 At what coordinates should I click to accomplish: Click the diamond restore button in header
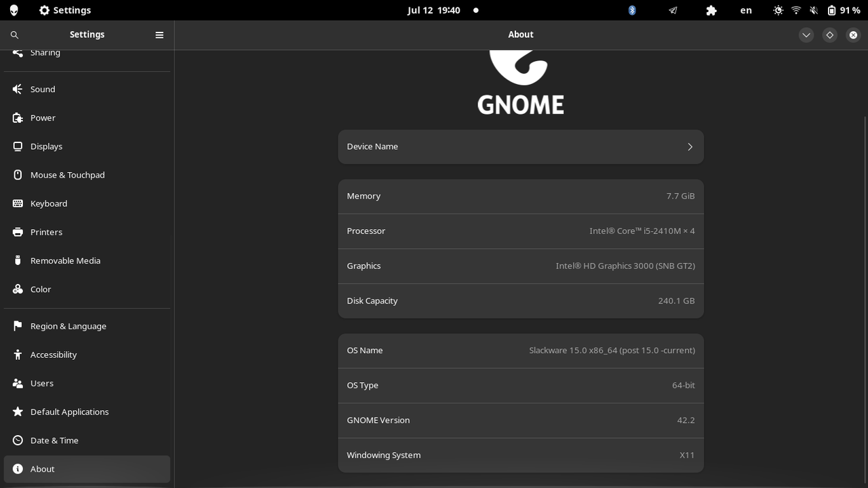(x=830, y=35)
